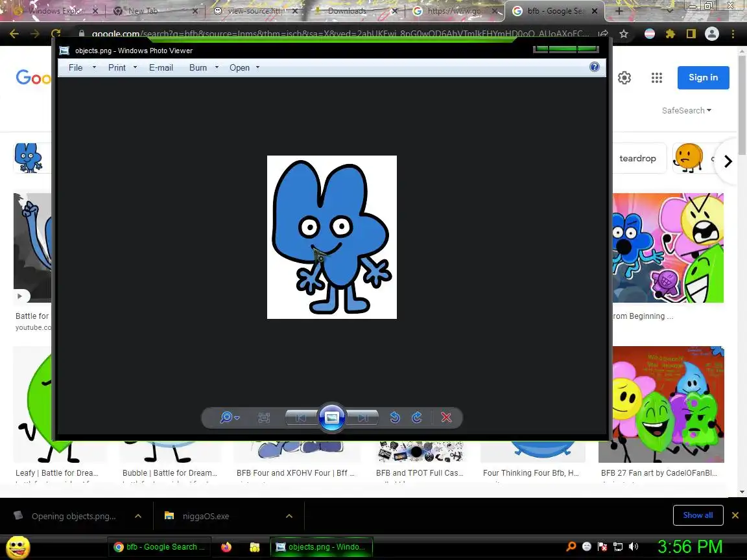Screen dimensions: 747x560
Task: Click the volume speaker tray icon
Action: pos(633,546)
